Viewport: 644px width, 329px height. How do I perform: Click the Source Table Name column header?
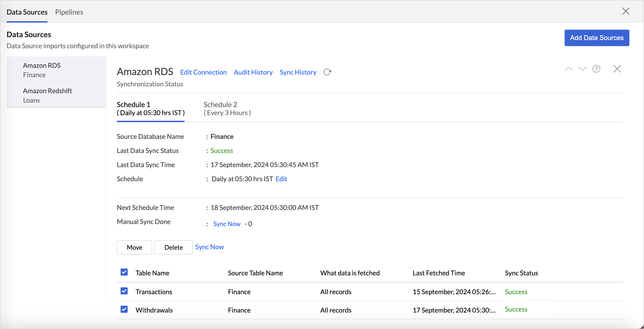pyautogui.click(x=255, y=273)
